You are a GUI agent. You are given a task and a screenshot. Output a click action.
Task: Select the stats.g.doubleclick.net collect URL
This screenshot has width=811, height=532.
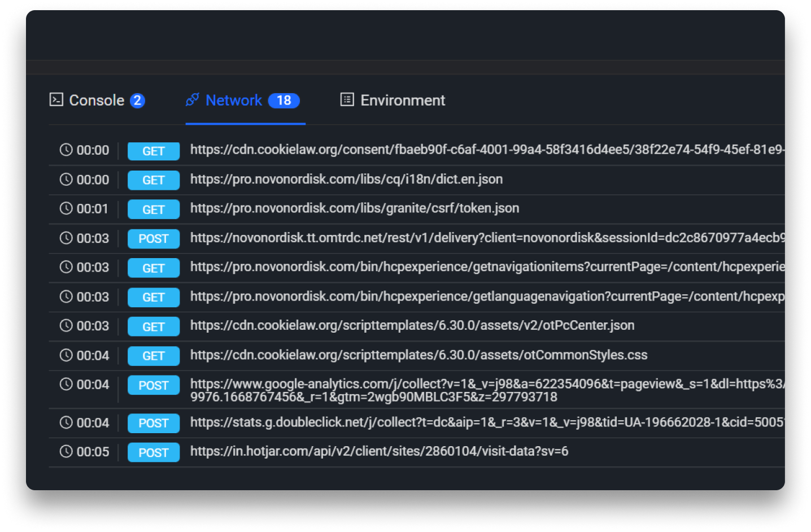click(487, 422)
